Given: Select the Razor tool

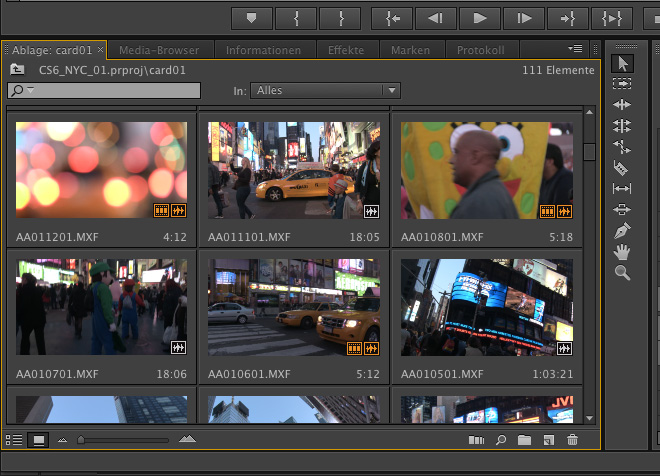Looking at the screenshot, I should tap(622, 167).
